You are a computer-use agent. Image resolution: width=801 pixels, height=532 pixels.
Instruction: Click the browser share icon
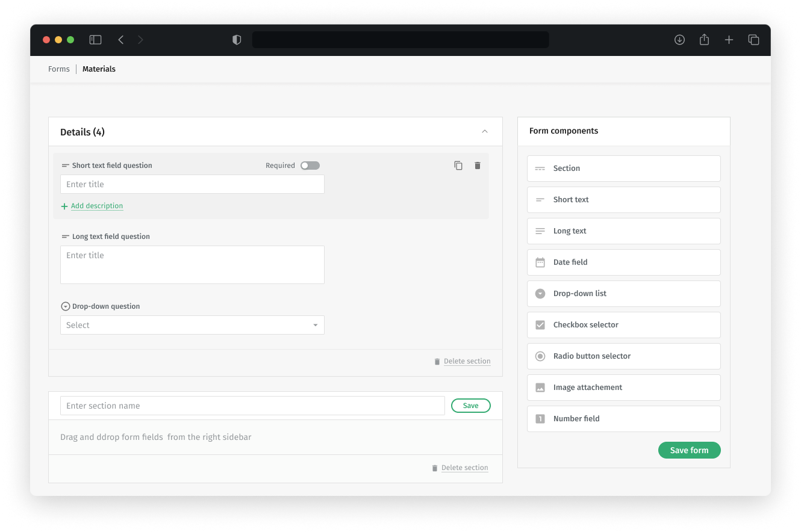click(704, 39)
